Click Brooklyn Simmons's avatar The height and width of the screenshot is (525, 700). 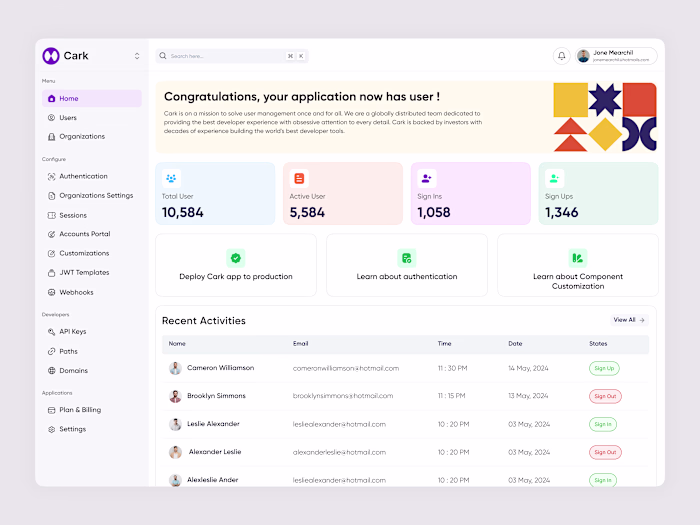[175, 396]
